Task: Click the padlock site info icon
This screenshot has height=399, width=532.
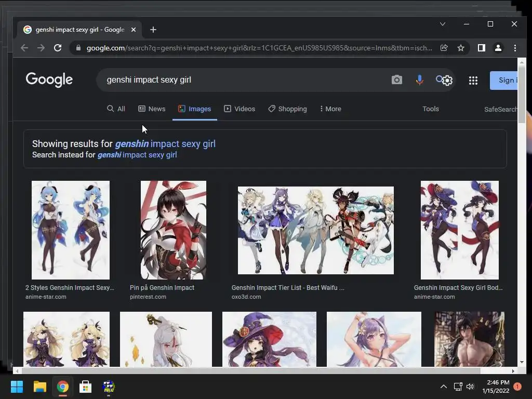Action: (x=78, y=48)
